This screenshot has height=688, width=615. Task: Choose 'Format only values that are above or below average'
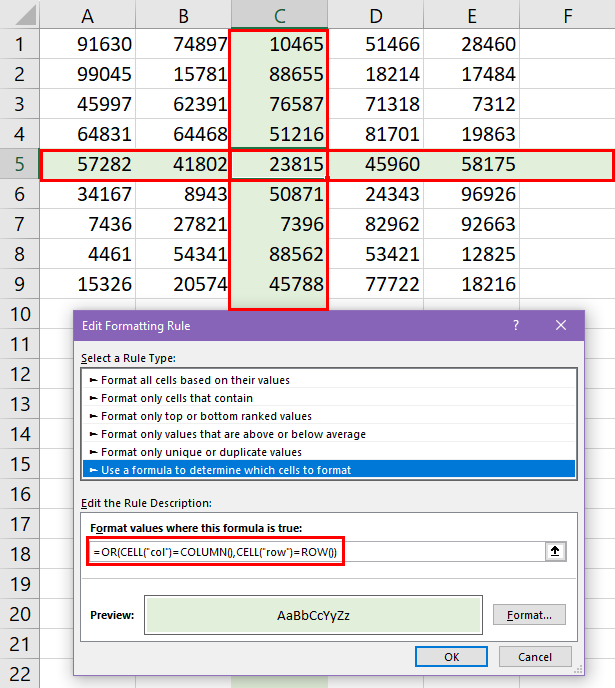(x=329, y=434)
